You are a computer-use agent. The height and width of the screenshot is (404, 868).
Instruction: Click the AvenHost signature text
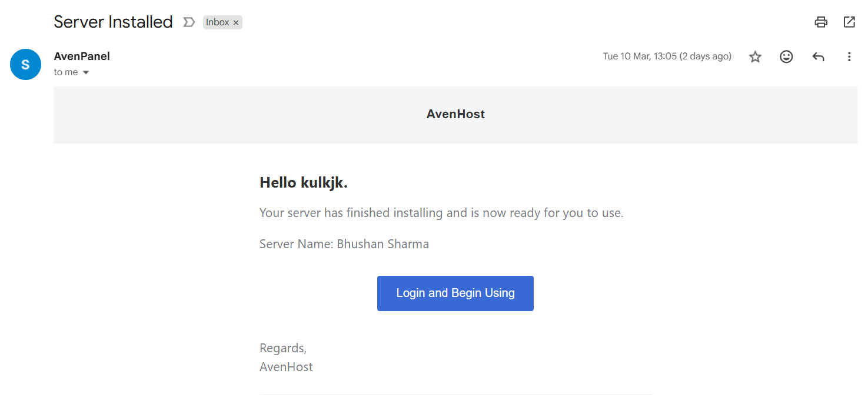286,366
